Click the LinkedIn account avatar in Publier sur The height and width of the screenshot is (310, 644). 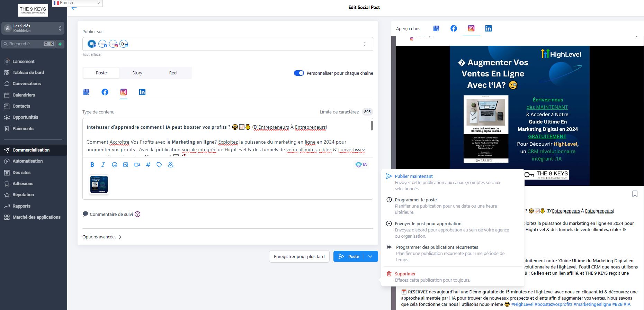[x=124, y=44]
